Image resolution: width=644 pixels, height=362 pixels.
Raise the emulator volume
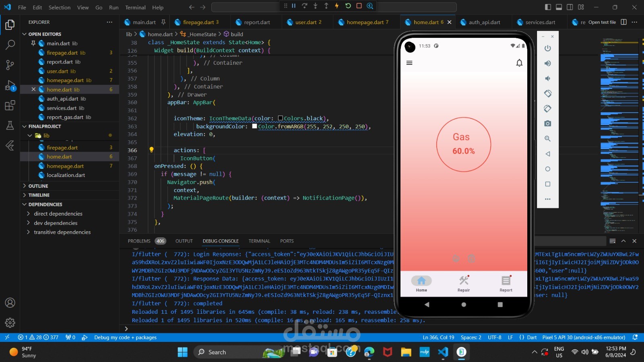point(547,63)
